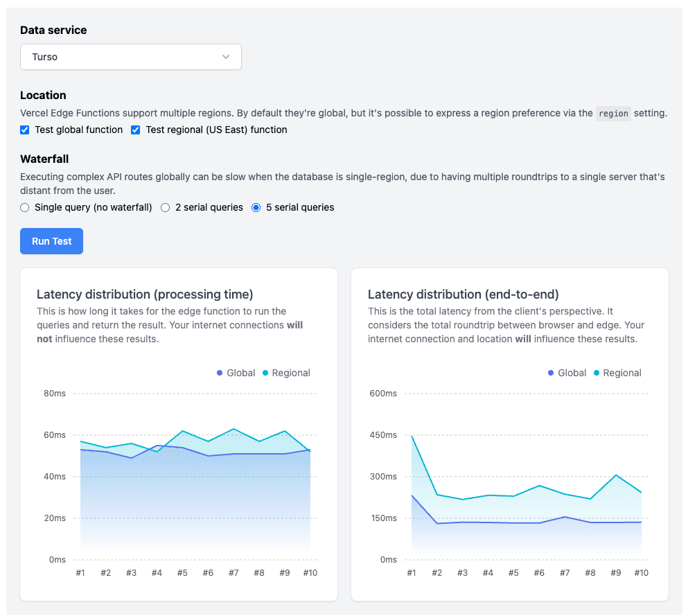
Task: Select the 5 serial queries radio button
Action: (256, 207)
